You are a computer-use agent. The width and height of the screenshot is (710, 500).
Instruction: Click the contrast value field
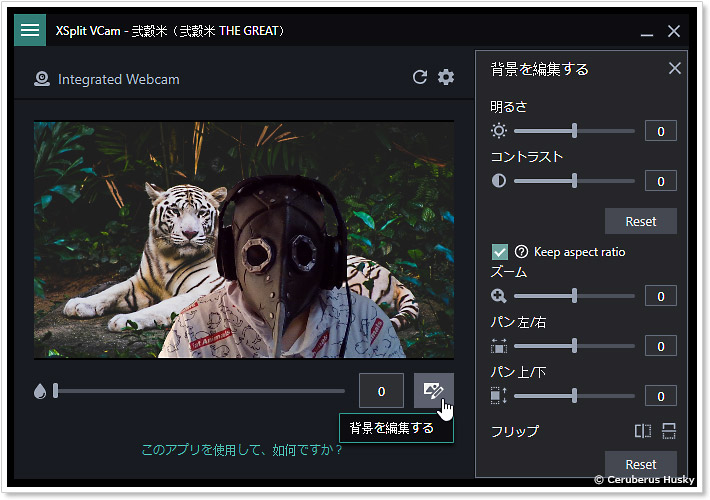pyautogui.click(x=661, y=181)
